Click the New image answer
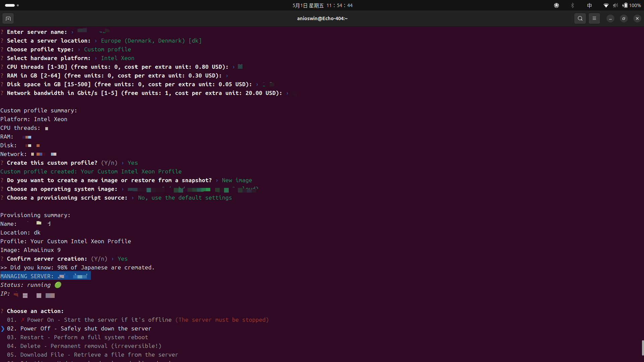The image size is (644, 362). (x=237, y=180)
